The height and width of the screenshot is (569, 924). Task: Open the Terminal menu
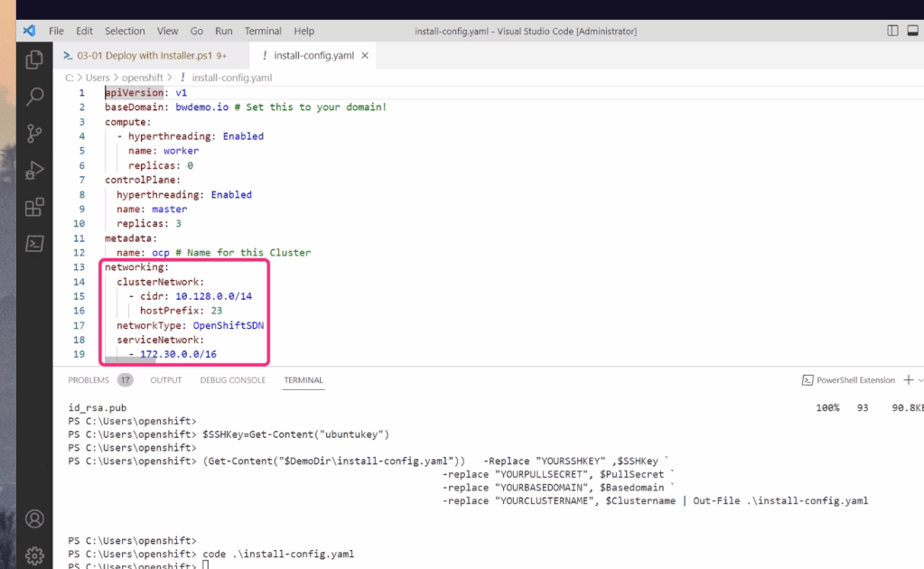(263, 32)
